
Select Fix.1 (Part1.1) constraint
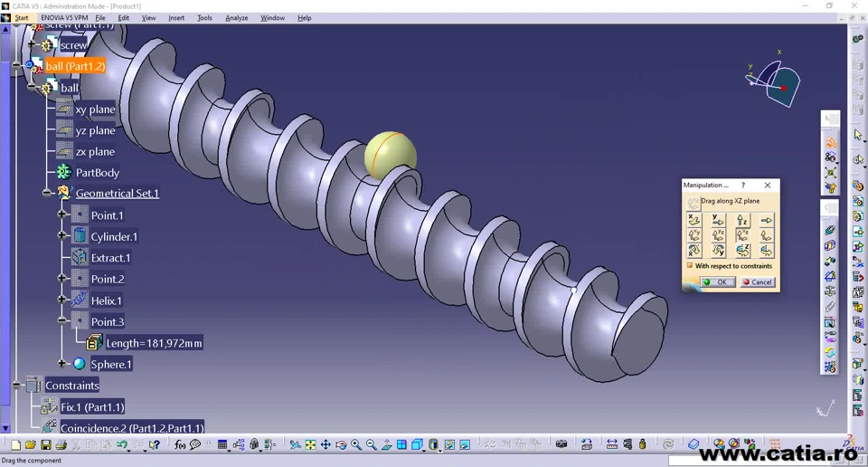tap(92, 406)
